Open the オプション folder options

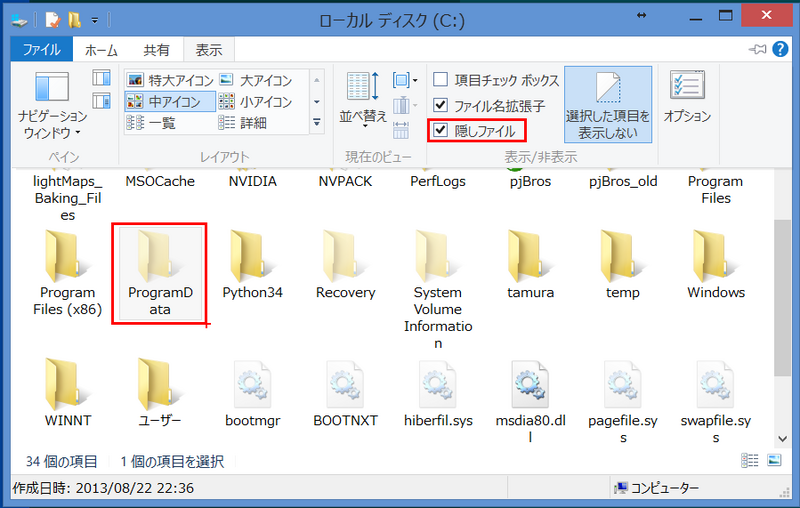coord(687,98)
